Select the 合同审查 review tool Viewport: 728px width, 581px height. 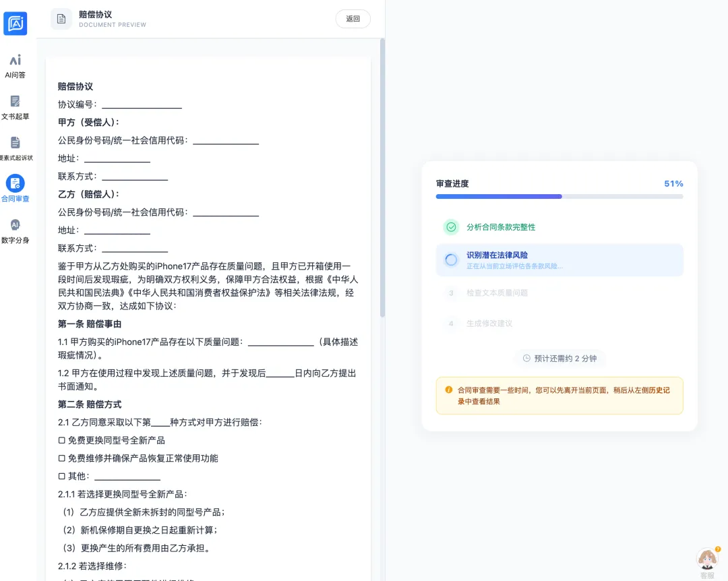16,187
